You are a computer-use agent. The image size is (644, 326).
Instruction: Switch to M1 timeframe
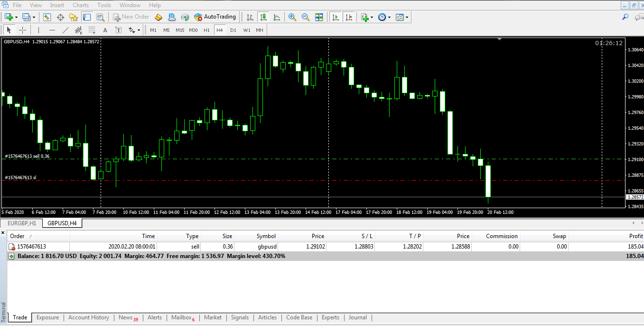153,30
